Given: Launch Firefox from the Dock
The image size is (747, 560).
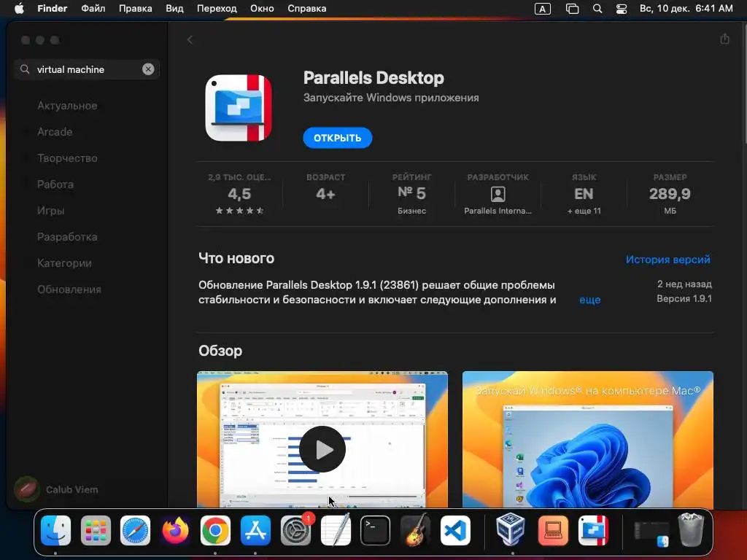Looking at the screenshot, I should (x=175, y=531).
